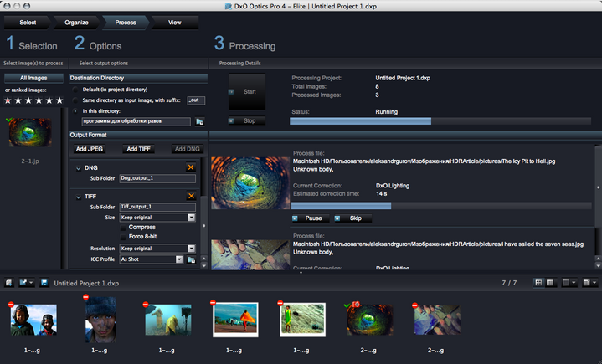The width and height of the screenshot is (602, 364).
Task: Switch to the Organize tab
Action: 75,22
